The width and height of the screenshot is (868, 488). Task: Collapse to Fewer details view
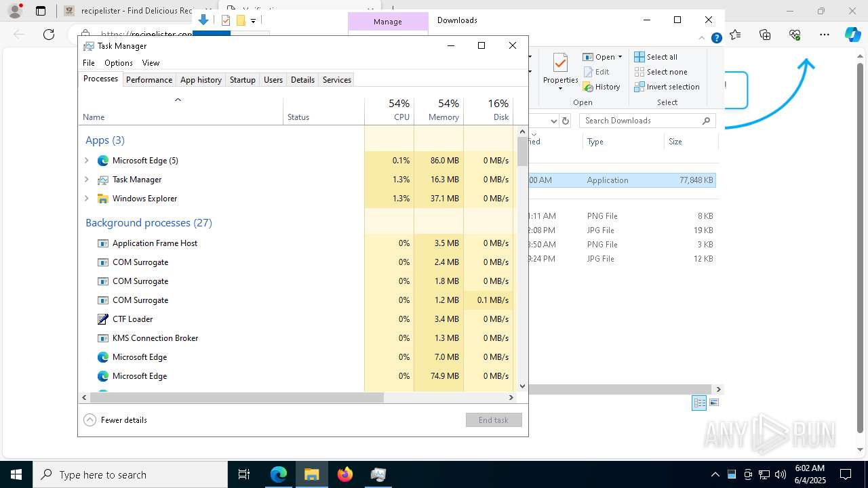tap(115, 420)
